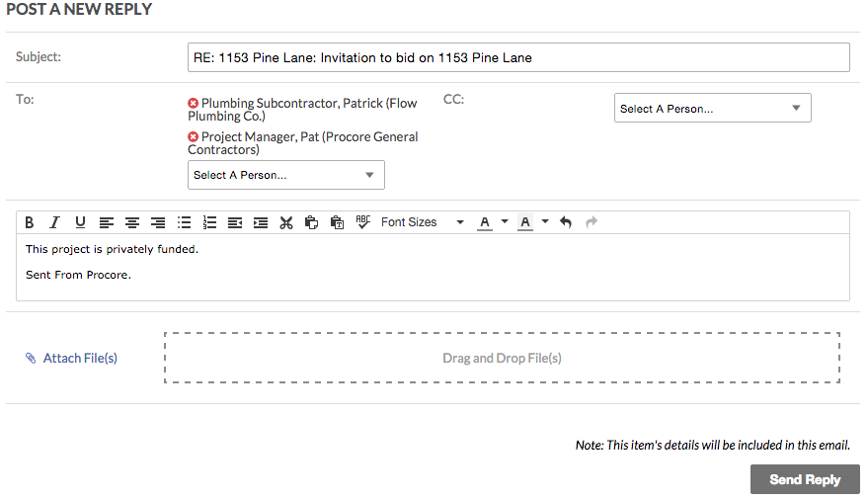The height and width of the screenshot is (499, 868).
Task: Remove Project Manager, Pat from recipients
Action: tap(193, 136)
